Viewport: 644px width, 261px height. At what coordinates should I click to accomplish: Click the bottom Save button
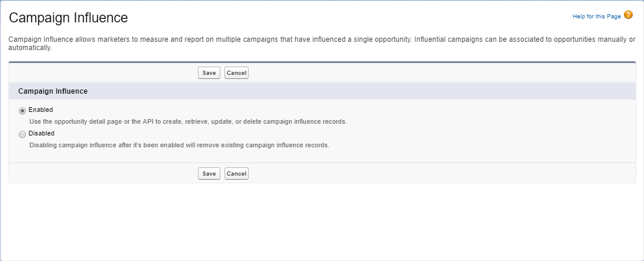[x=209, y=174]
